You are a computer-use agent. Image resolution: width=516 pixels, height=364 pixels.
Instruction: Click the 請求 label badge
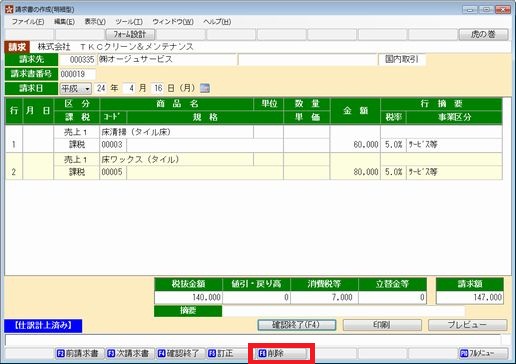point(17,47)
